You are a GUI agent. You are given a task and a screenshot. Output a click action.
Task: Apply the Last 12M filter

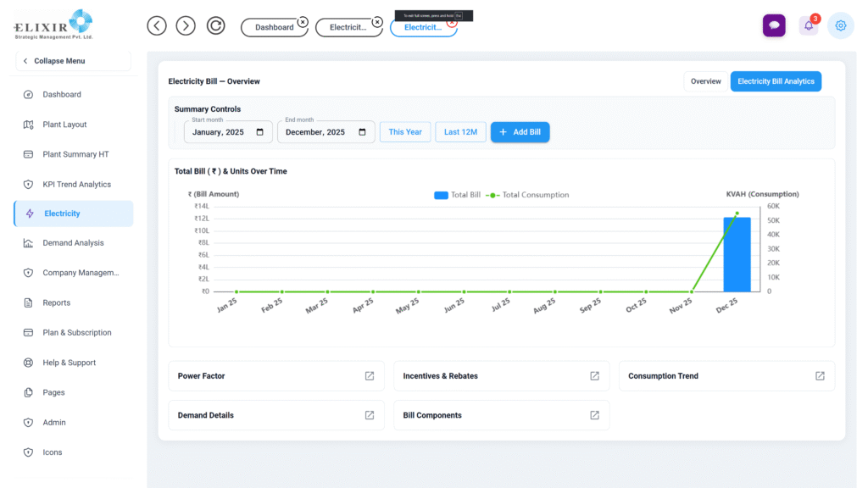(460, 132)
